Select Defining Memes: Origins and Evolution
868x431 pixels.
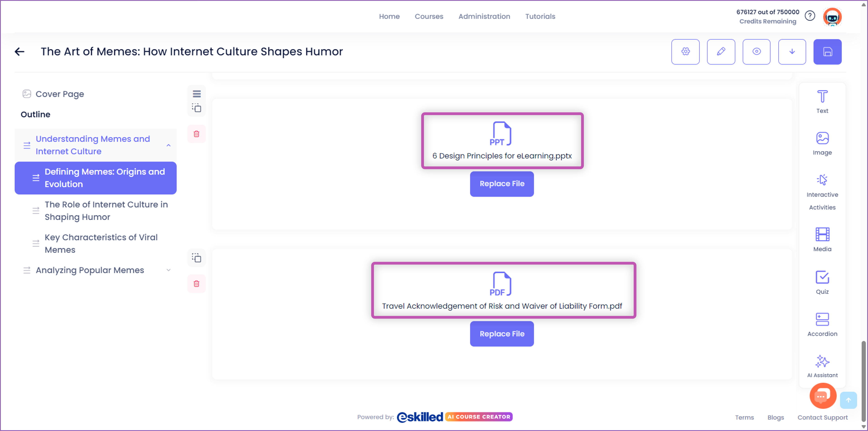(96, 178)
